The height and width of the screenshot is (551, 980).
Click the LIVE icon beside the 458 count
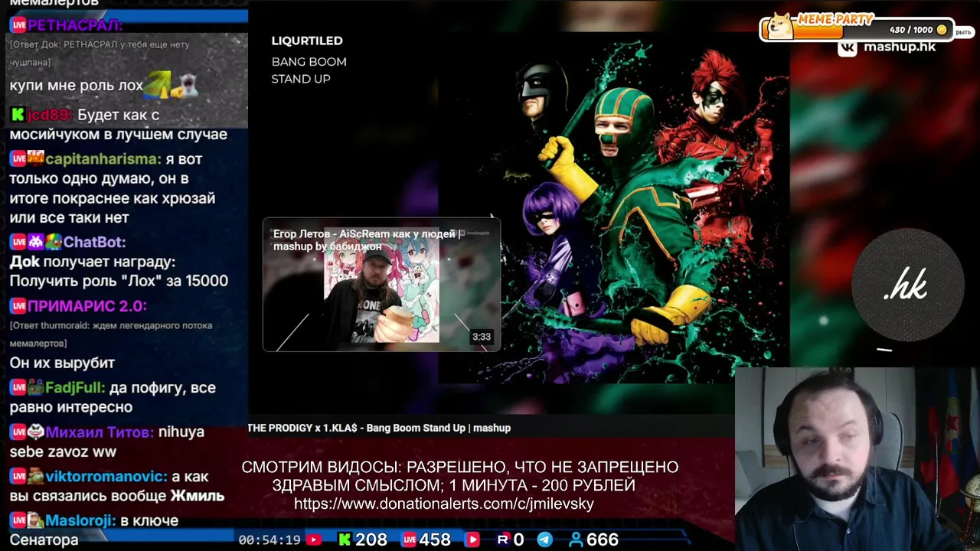[410, 540]
